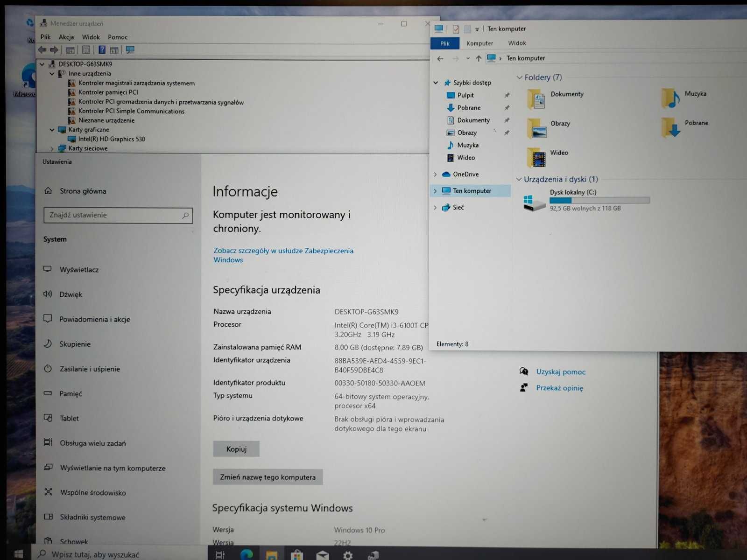Select Obrazy in navigation pane
The image size is (747, 560).
click(x=467, y=133)
